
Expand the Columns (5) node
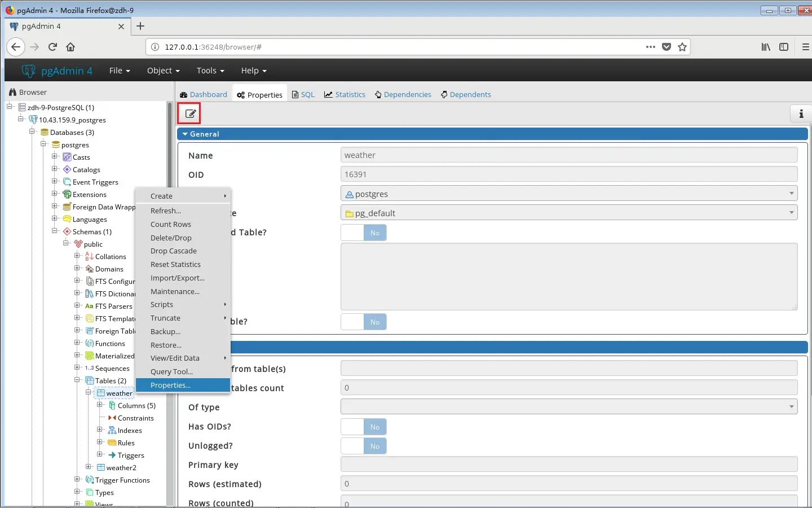tap(100, 405)
